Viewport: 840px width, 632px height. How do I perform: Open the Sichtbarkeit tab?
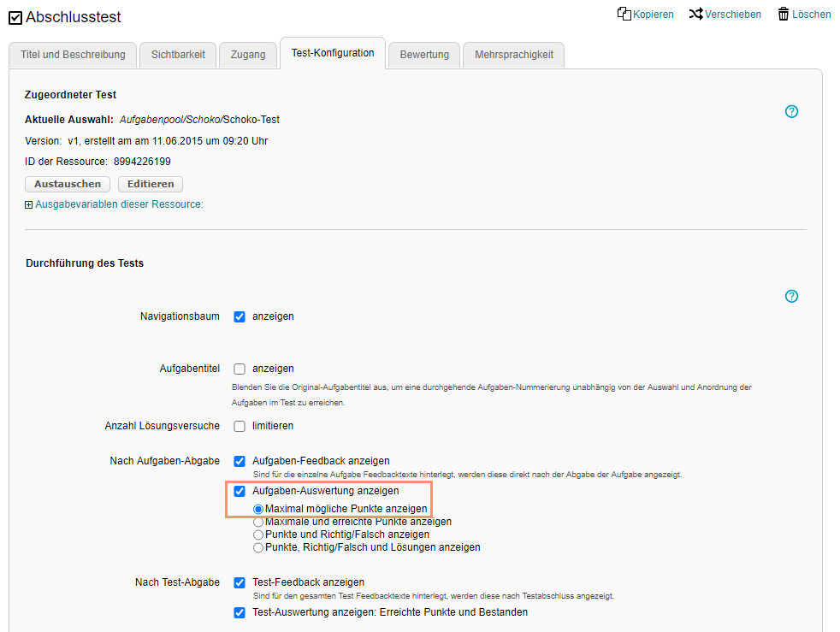(178, 55)
